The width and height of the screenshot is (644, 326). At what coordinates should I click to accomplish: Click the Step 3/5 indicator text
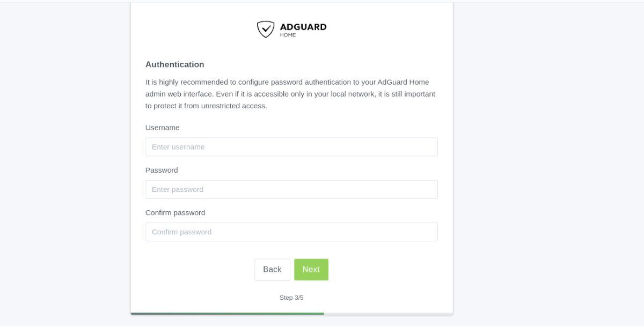point(291,297)
